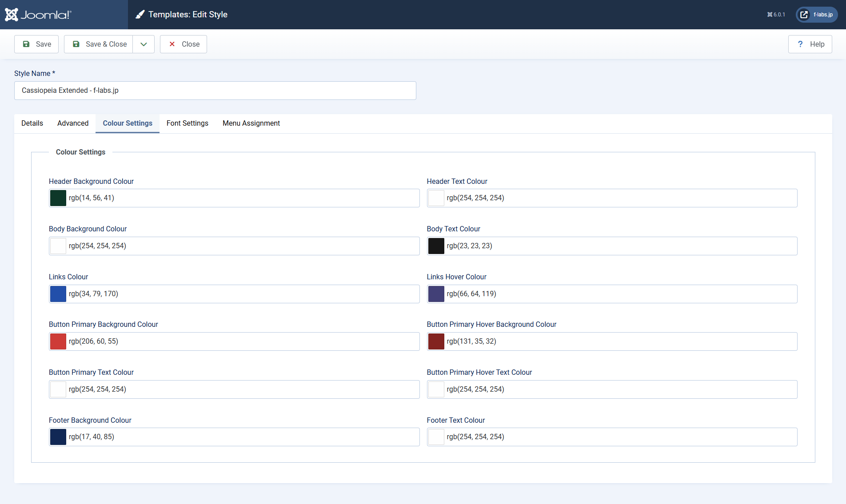Click the Help question mark icon

pyautogui.click(x=800, y=44)
